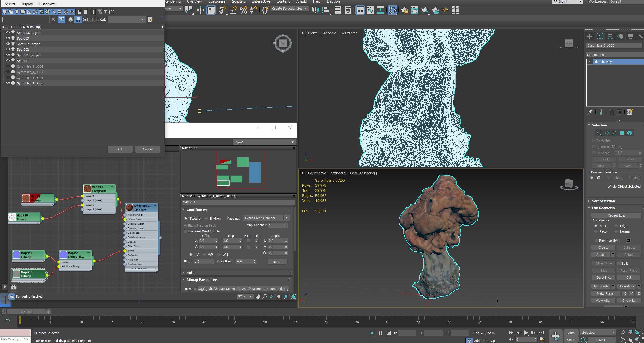The width and height of the screenshot is (644, 343).
Task: Click the Map #18 name input field
Action: pyautogui.click(x=238, y=202)
